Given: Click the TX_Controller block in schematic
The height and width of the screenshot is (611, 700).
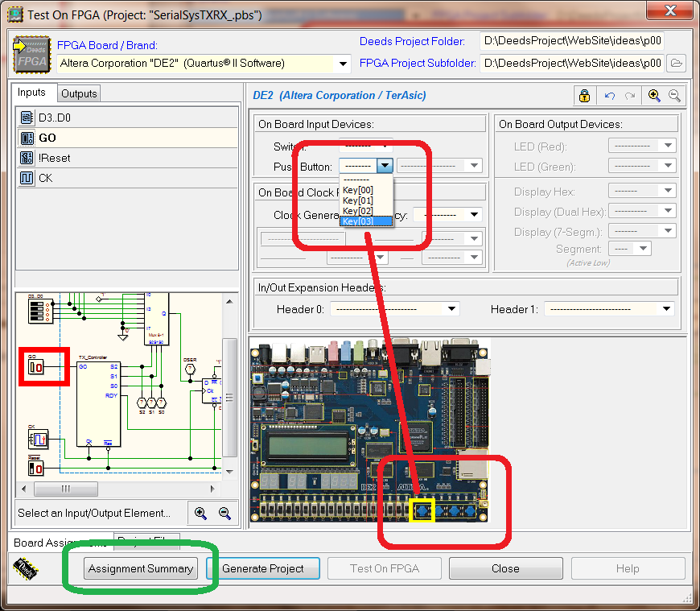Looking at the screenshot, I should [98, 404].
